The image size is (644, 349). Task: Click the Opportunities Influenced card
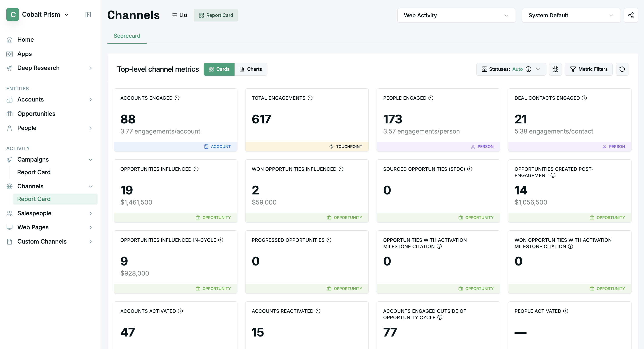click(176, 191)
